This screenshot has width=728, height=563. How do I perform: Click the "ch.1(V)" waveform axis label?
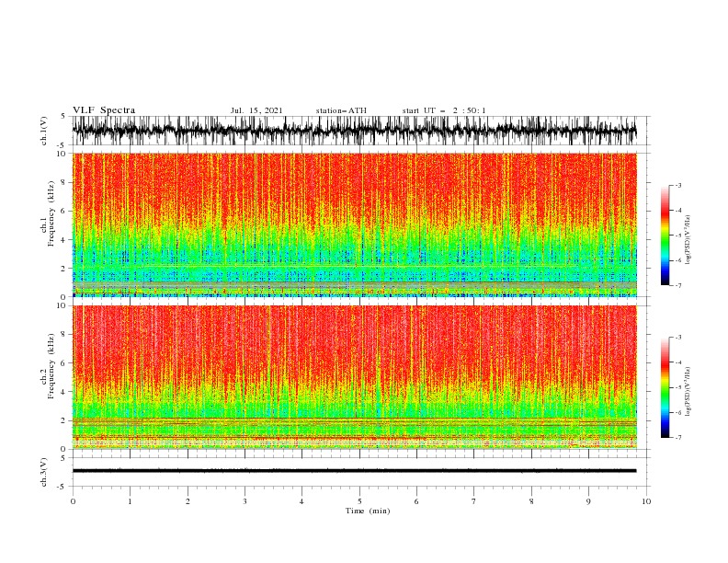coord(44,131)
